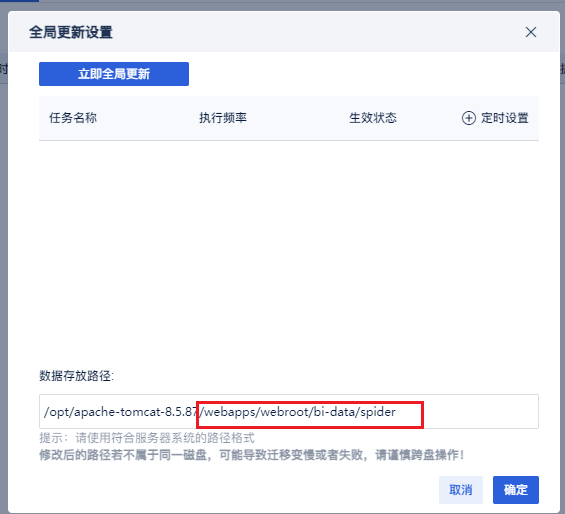The width and height of the screenshot is (565, 514).
Task: Click the 全局更新设置 dialog title
Action: point(71,32)
